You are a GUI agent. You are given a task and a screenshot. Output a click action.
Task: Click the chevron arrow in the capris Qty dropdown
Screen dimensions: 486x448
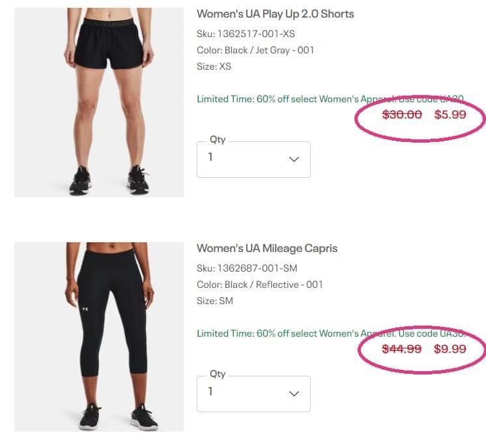click(294, 393)
